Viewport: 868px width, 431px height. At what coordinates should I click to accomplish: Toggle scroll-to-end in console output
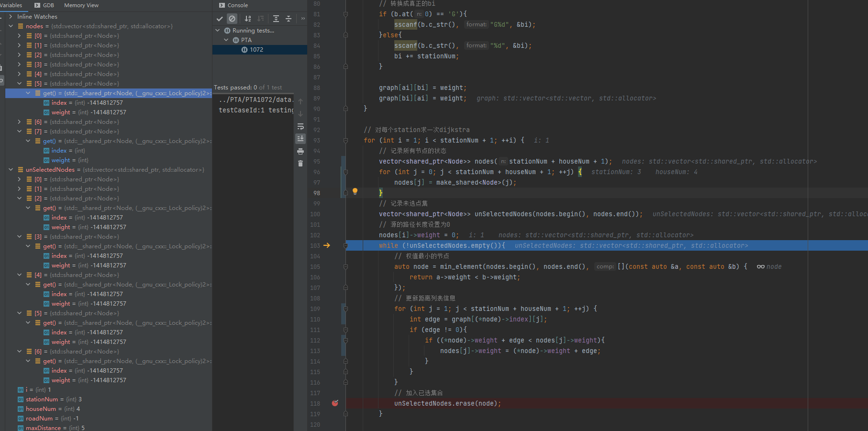[x=300, y=139]
